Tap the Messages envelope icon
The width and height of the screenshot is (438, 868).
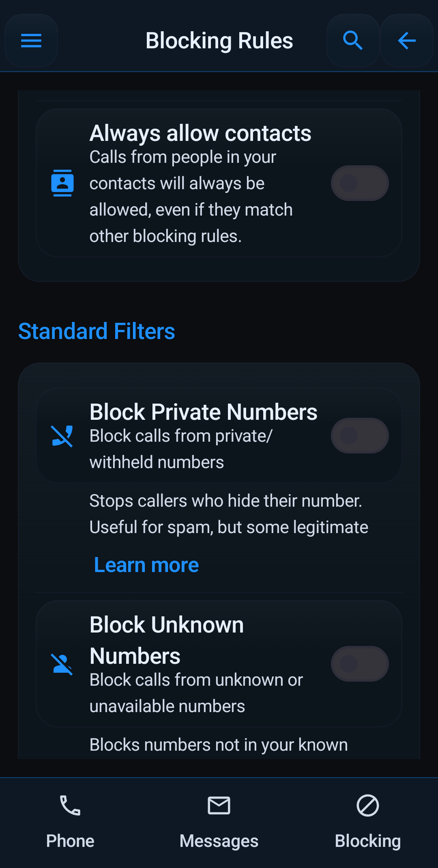(x=219, y=805)
